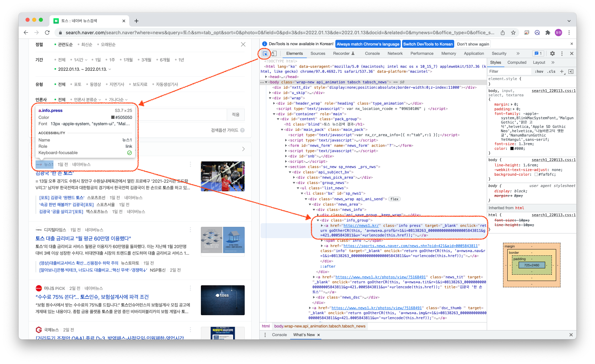The width and height of the screenshot is (595, 364).
Task: Close the What's New drawer tab
Action: pos(319,335)
